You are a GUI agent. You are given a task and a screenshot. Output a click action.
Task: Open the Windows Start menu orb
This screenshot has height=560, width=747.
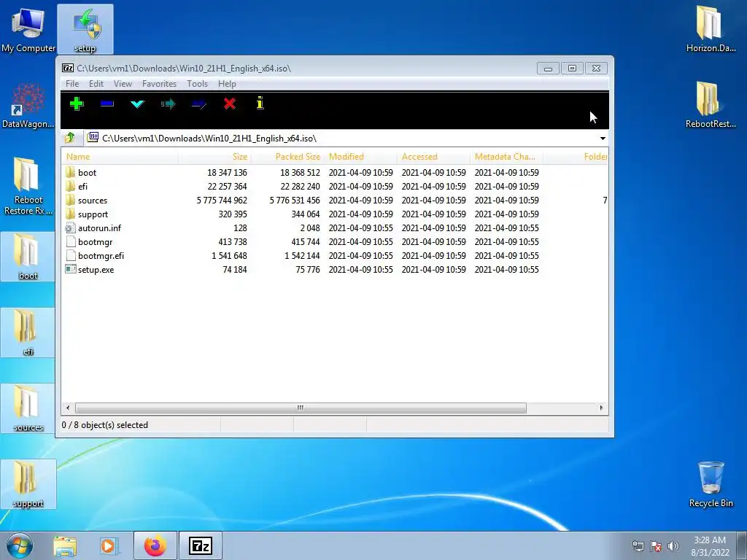[20, 546]
